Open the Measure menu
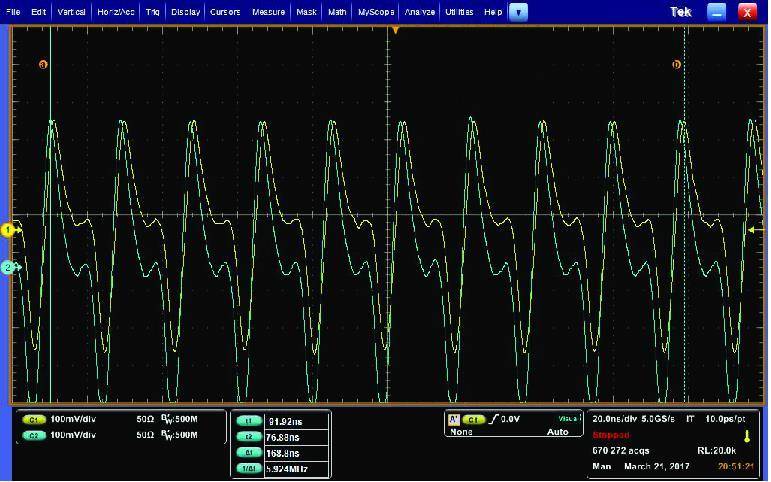771x482 pixels. 268,12
